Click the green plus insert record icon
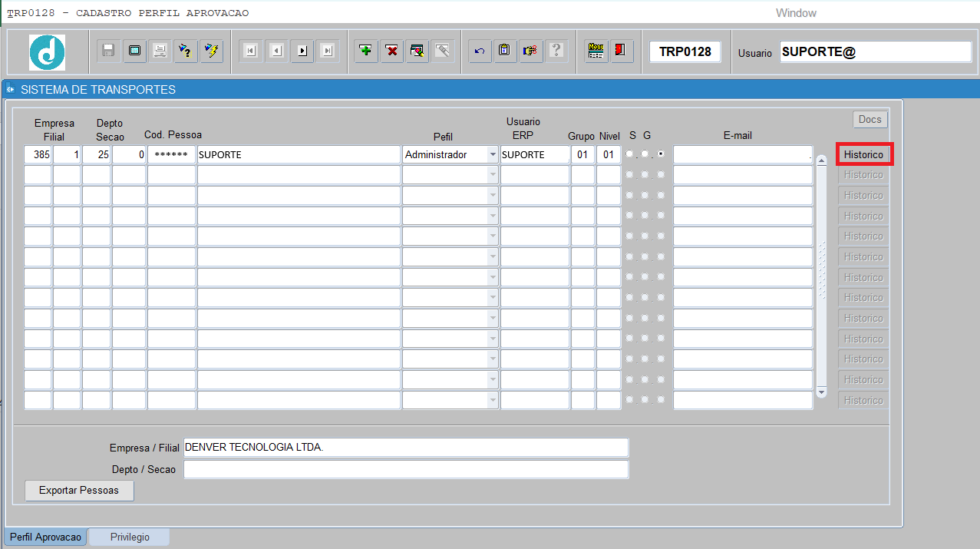 pos(366,51)
